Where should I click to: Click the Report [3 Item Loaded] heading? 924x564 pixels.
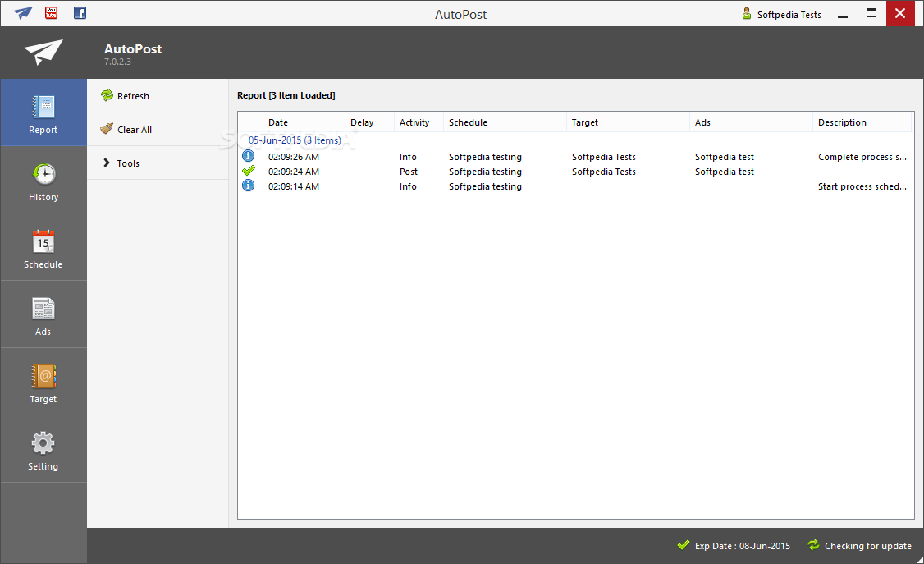click(286, 95)
